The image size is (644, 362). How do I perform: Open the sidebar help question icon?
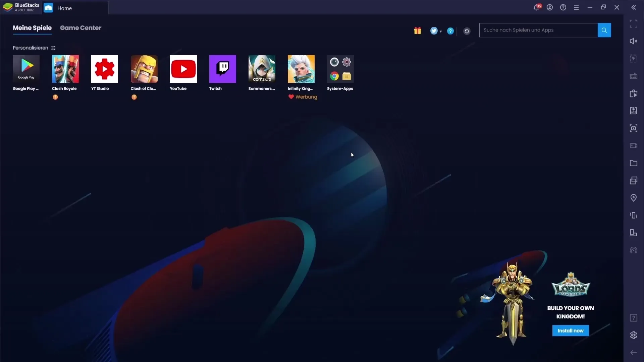click(633, 318)
